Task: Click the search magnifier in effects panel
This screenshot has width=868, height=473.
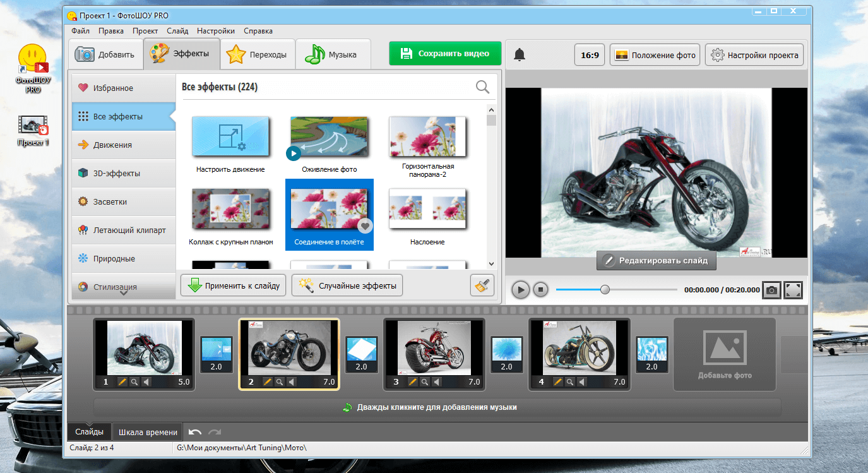Action: [x=482, y=87]
